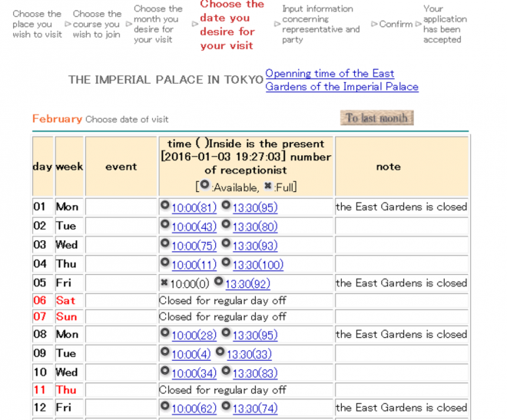Select 10:00(81) slot on Feb 01
The height and width of the screenshot is (420, 507).
(194, 207)
